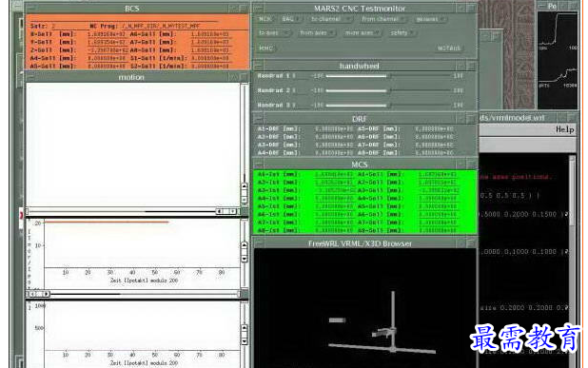Select the NCK entry in Testmonitor
The width and height of the screenshot is (588, 368).
265,19
